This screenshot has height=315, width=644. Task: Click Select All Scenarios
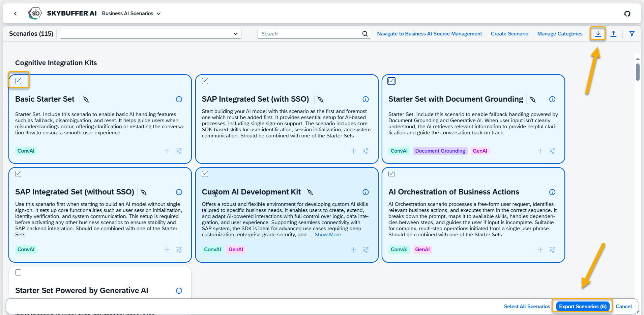pos(527,307)
